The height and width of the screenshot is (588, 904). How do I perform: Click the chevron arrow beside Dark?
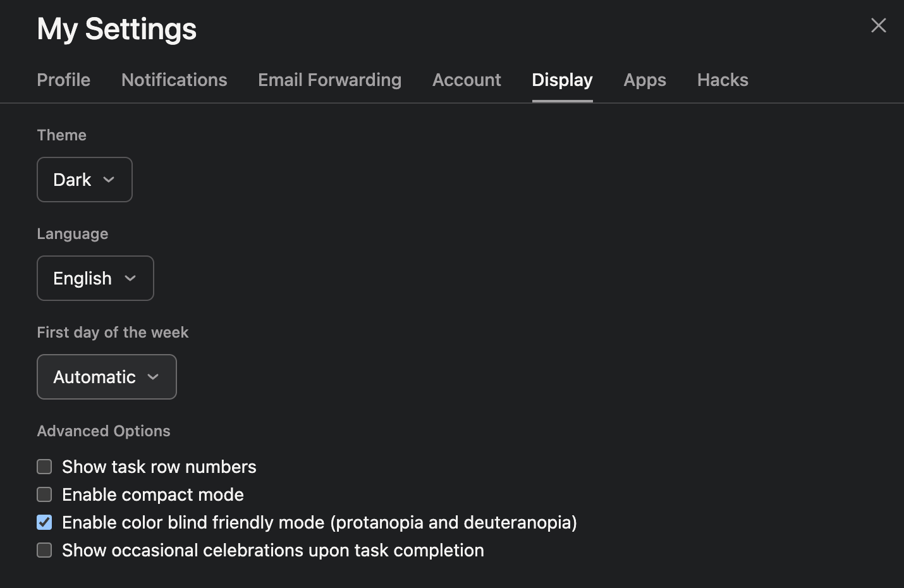(109, 180)
